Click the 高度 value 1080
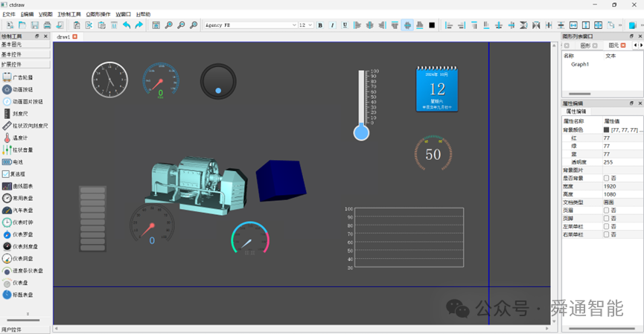The height and width of the screenshot is (334, 644). [x=610, y=194]
